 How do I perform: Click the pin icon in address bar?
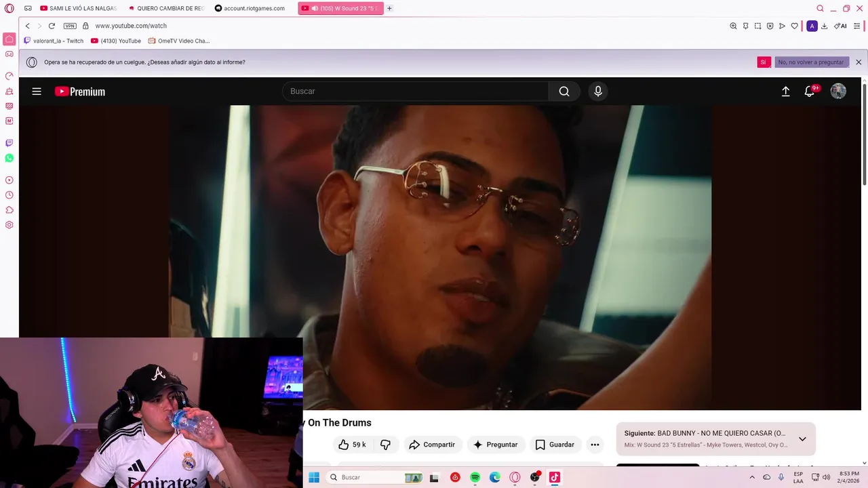(745, 26)
